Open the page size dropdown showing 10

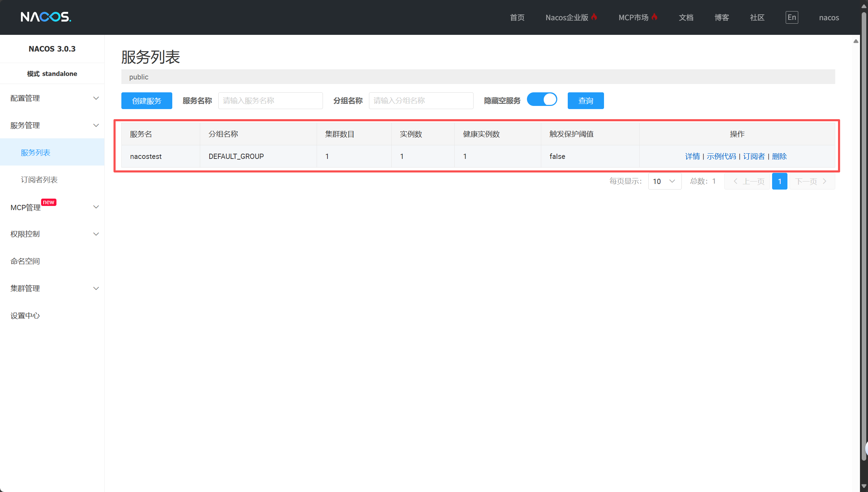pos(664,181)
